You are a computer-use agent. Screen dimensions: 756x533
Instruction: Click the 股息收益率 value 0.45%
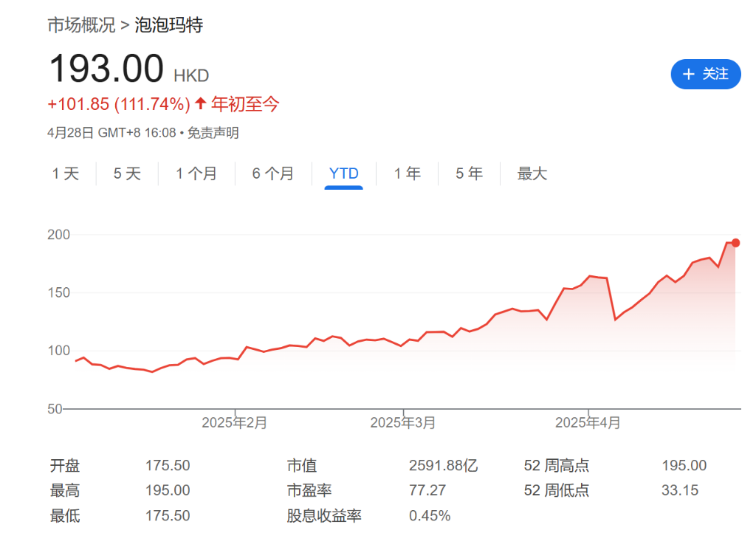430,515
